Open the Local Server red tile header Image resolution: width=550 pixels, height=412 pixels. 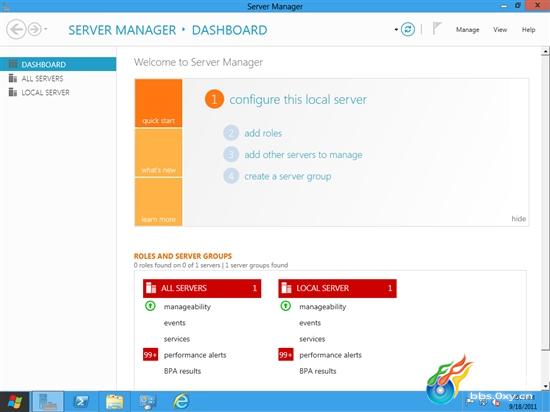tap(337, 288)
